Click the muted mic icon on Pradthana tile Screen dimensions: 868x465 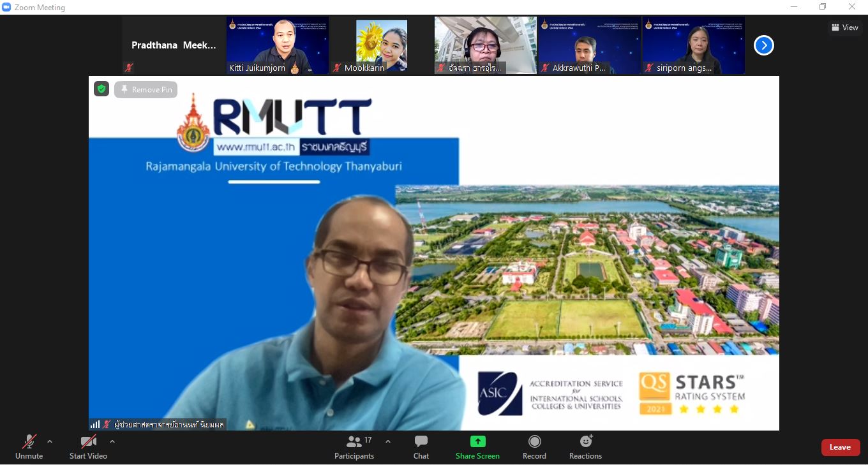tap(129, 67)
